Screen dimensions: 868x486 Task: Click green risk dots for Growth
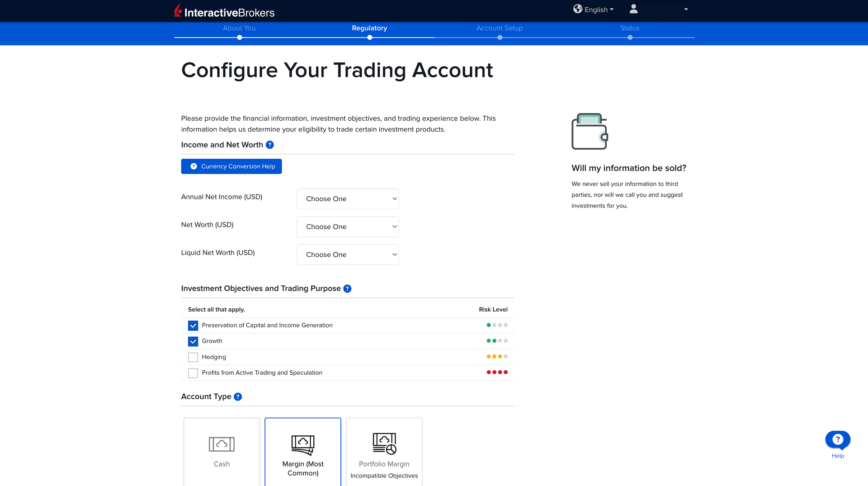click(497, 341)
